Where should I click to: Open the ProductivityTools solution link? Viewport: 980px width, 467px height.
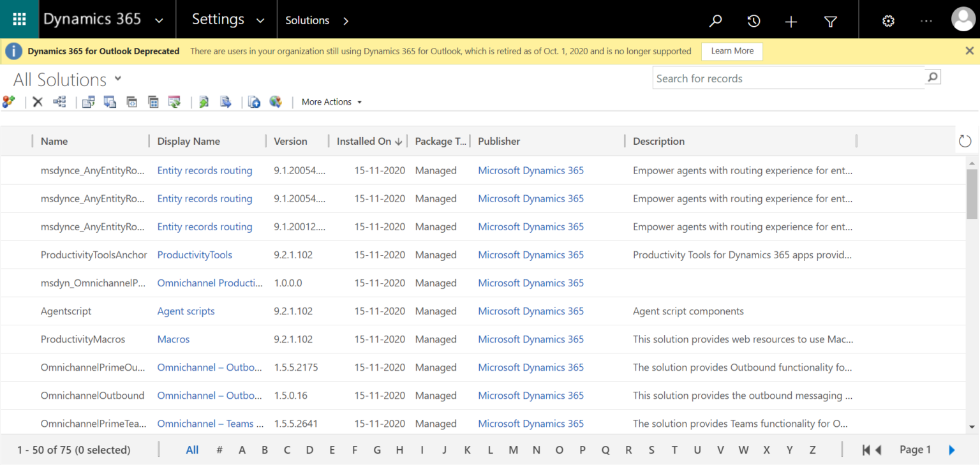(x=195, y=255)
